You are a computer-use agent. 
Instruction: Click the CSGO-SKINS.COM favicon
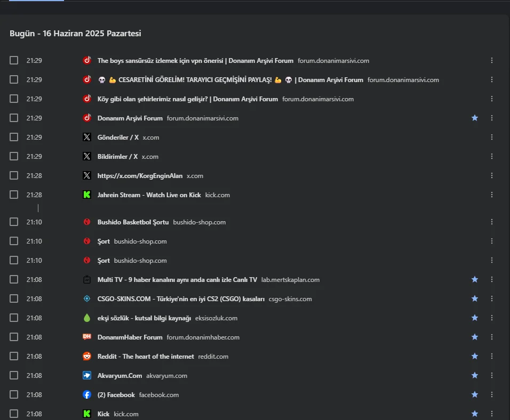pos(87,299)
